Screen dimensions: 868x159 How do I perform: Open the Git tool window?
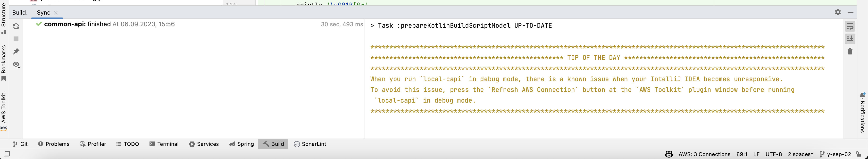20,144
